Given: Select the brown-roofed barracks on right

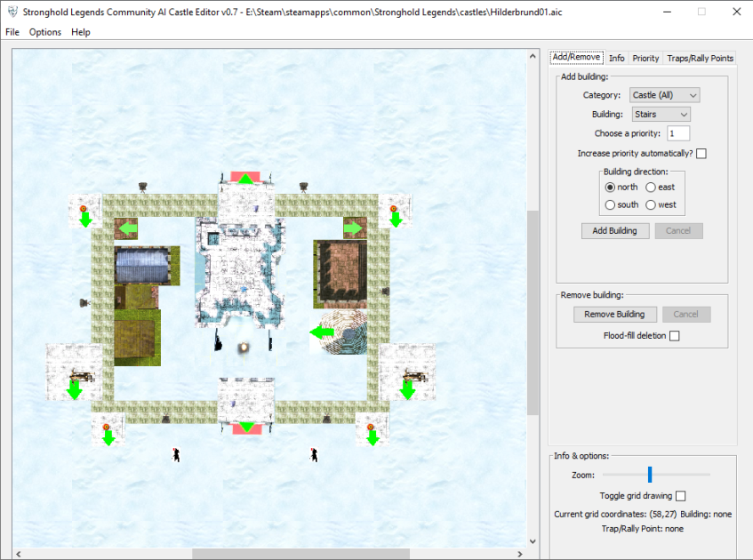Looking at the screenshot, I should [x=340, y=275].
